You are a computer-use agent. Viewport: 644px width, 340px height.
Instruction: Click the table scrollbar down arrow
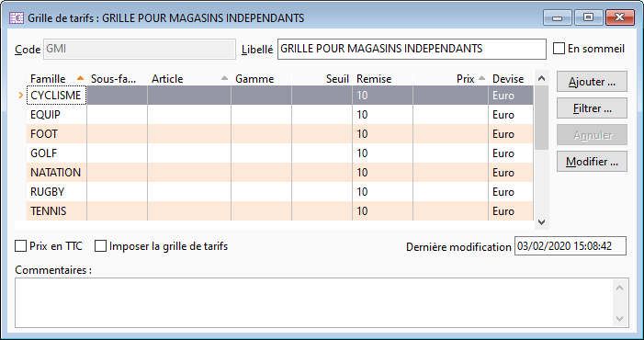[x=542, y=222]
